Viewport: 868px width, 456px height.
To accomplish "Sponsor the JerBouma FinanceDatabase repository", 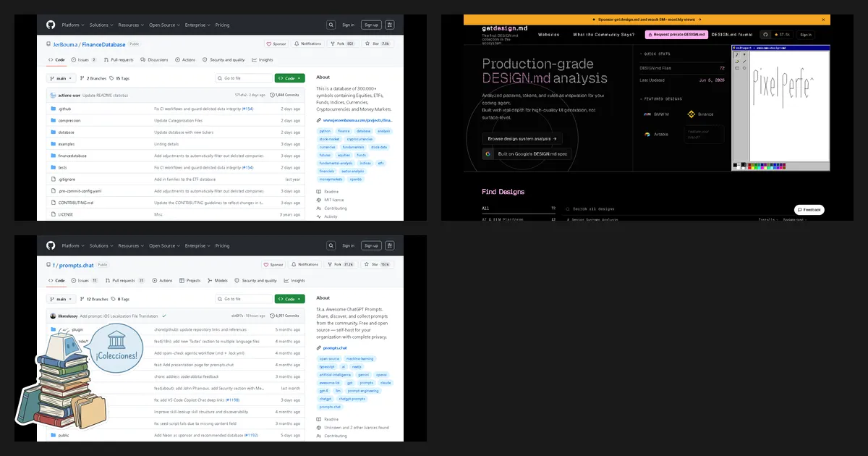I will pyautogui.click(x=276, y=43).
